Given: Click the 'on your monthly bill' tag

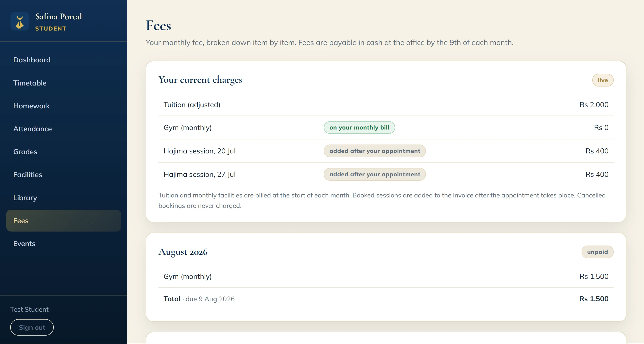Looking at the screenshot, I should pos(359,127).
